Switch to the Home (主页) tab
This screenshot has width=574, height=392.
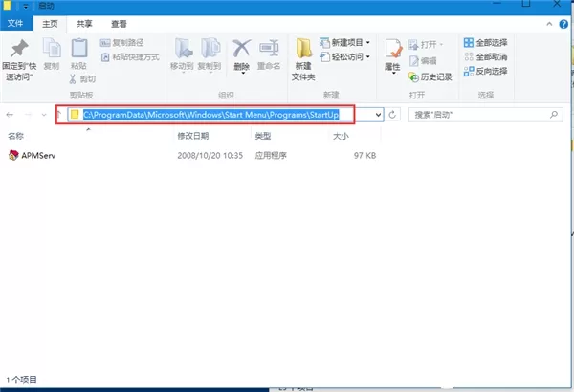pos(50,24)
